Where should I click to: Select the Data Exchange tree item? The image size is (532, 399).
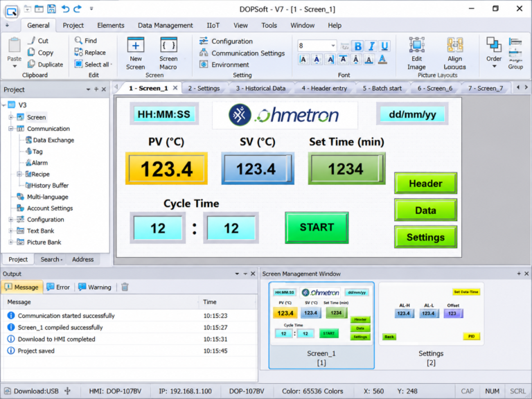(x=50, y=140)
